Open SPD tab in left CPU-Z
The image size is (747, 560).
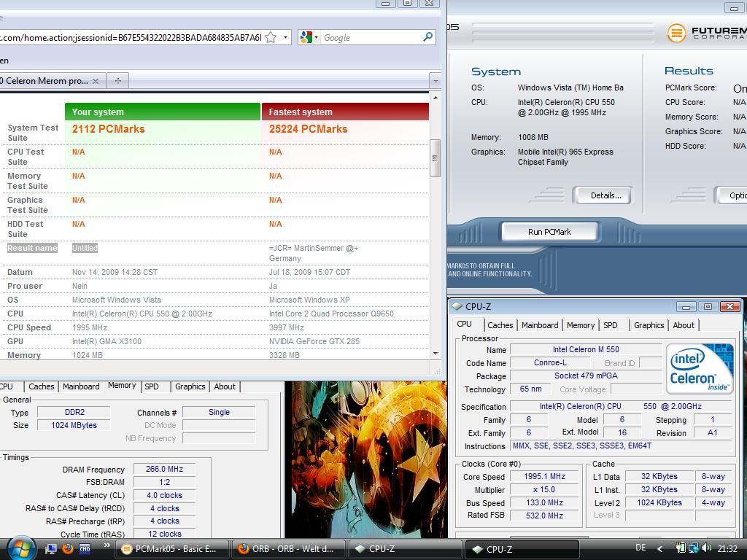click(152, 386)
